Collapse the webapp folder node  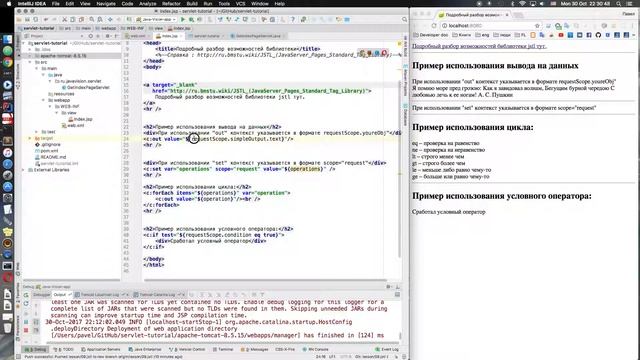44,100
